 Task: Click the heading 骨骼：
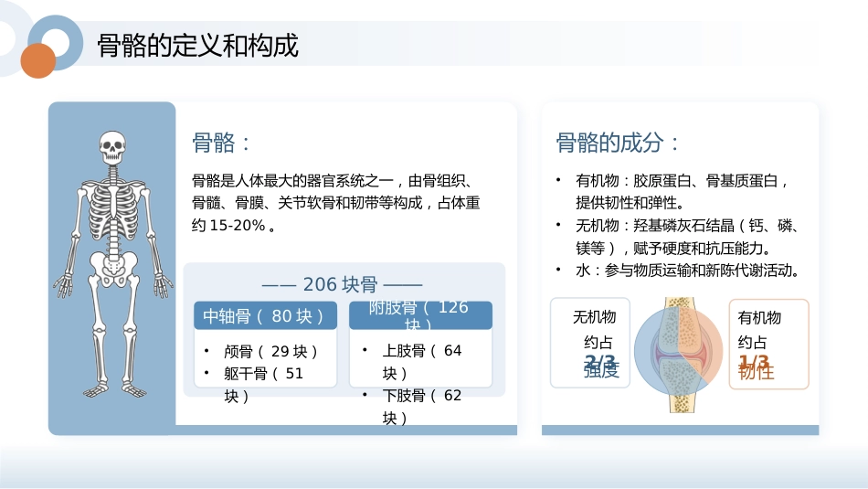click(x=221, y=143)
